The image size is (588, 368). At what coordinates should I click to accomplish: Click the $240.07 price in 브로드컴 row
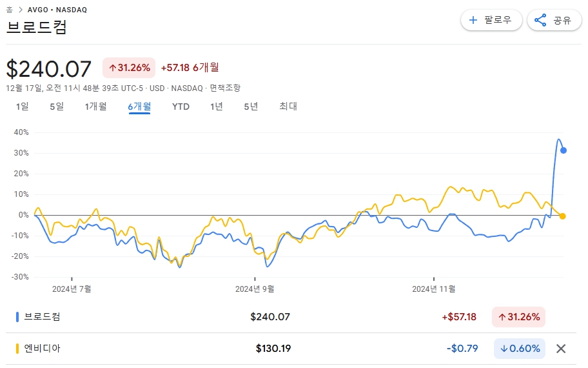[x=270, y=317]
